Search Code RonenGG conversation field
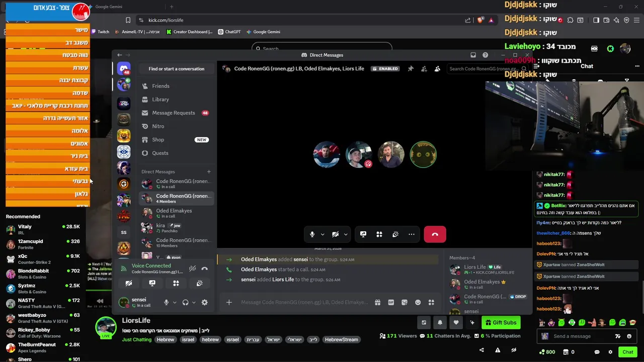This screenshot has height=362, width=644. coord(487,69)
